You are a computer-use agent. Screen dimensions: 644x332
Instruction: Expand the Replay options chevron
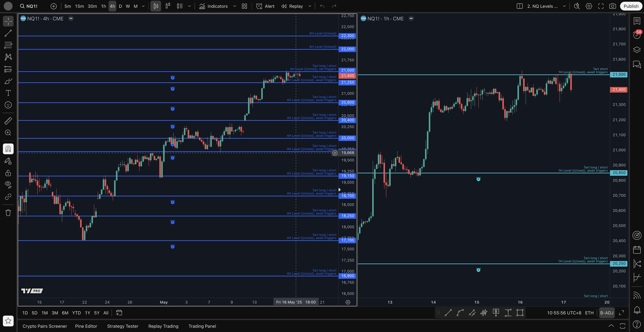310,6
